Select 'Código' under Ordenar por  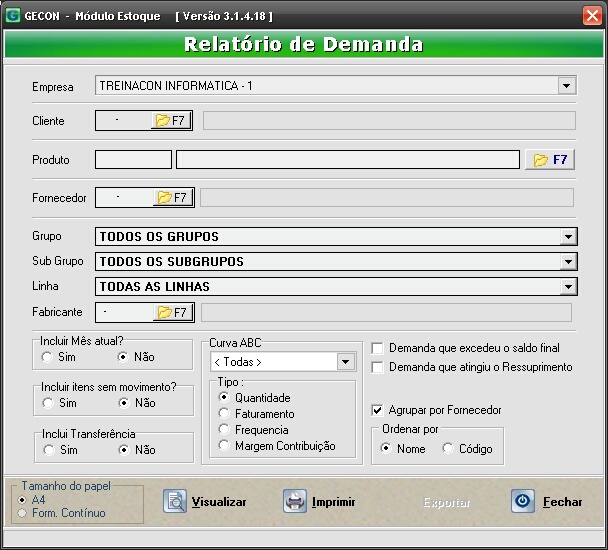(x=448, y=449)
